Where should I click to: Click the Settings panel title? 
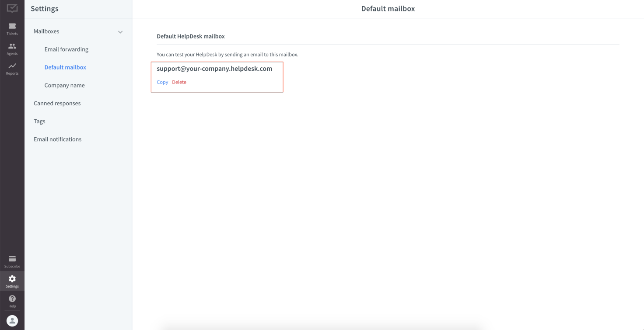(x=45, y=9)
